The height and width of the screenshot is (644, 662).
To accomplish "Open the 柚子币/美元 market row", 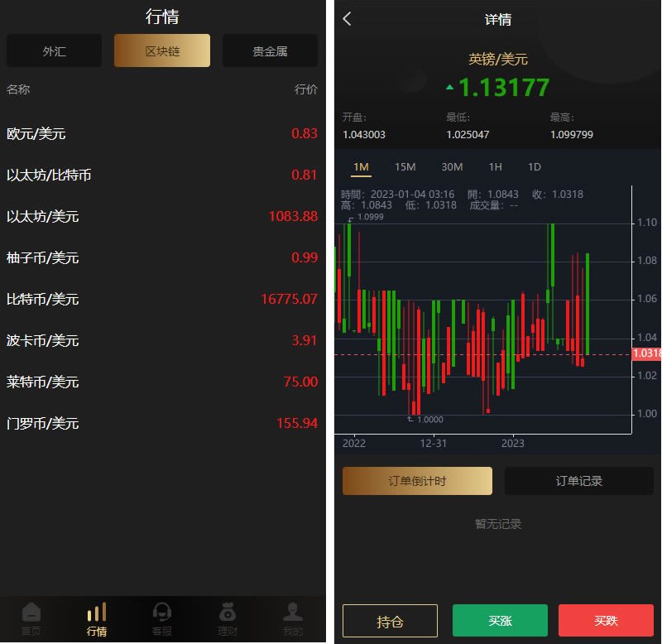I will pos(162,258).
